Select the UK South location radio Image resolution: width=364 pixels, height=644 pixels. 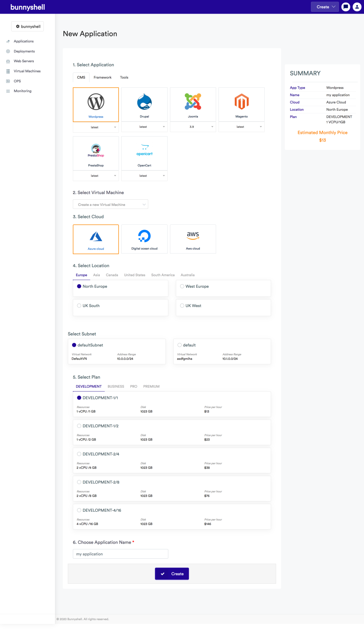click(79, 306)
